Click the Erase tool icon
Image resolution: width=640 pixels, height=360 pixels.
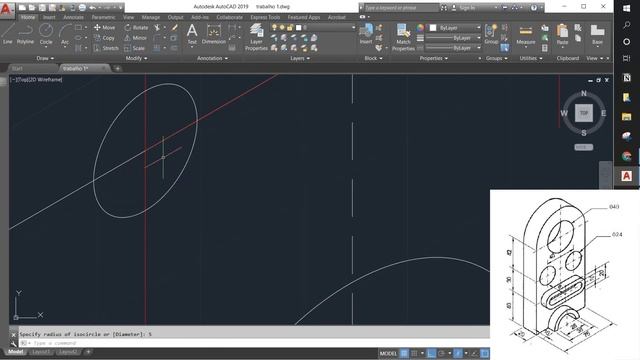174,27
